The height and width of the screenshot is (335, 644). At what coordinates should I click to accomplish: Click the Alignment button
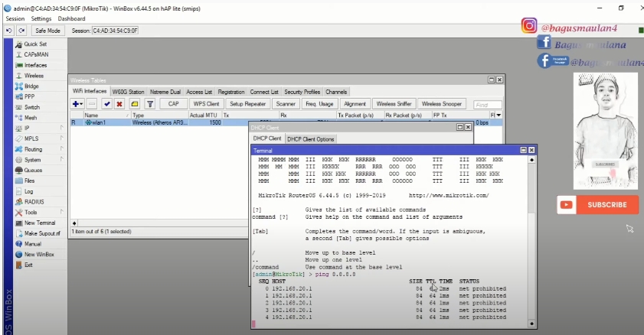pos(355,104)
